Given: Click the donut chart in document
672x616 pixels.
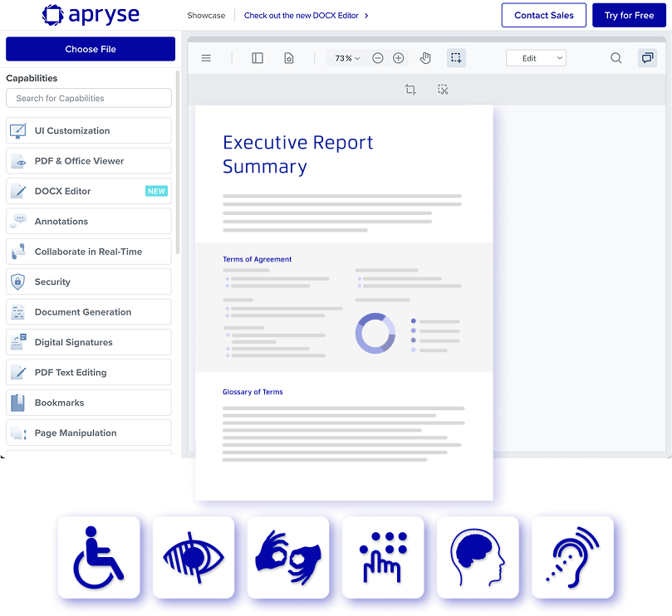Looking at the screenshot, I should 375,333.
